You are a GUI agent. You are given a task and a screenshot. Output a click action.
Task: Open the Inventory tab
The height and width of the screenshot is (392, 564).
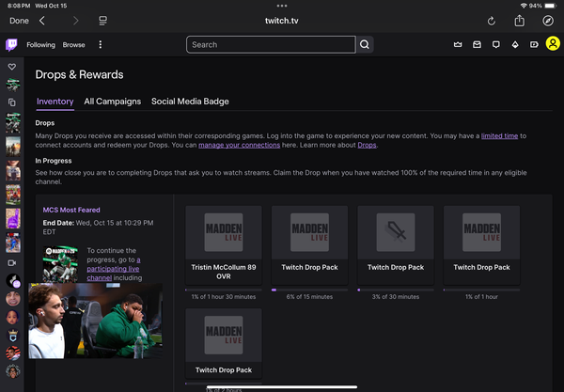pos(55,102)
